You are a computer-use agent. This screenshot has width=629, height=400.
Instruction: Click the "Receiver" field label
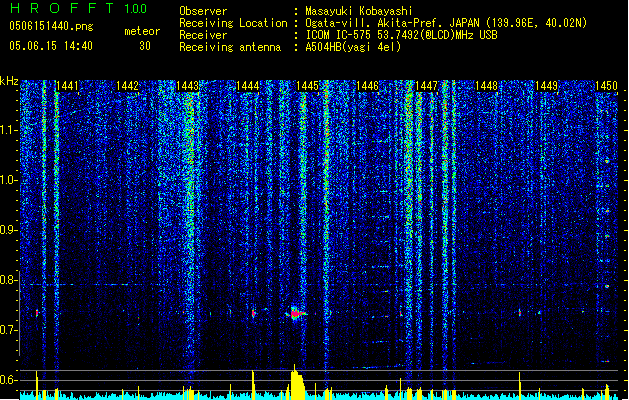pyautogui.click(x=203, y=35)
